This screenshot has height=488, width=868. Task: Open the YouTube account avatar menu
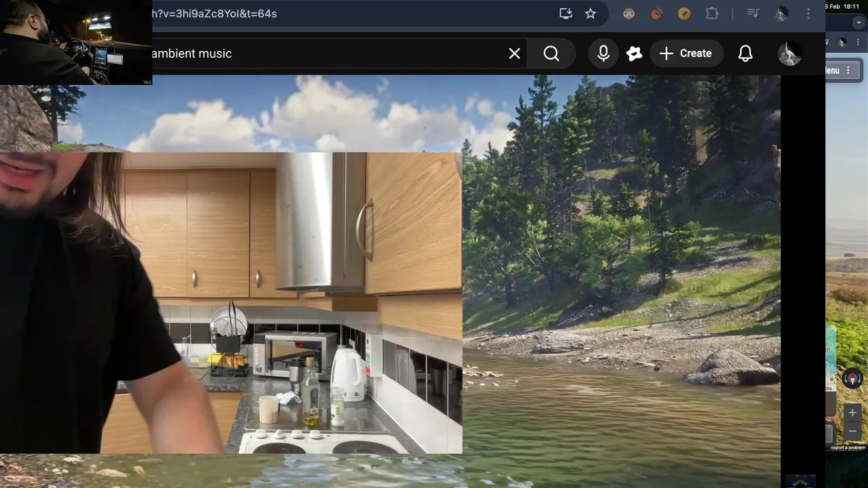789,54
